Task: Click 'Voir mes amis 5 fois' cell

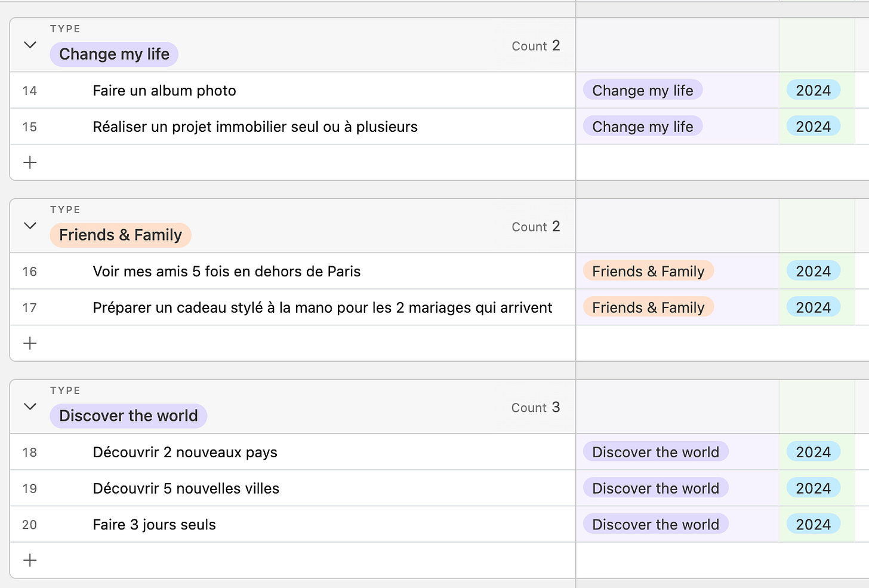Action: [x=226, y=272]
